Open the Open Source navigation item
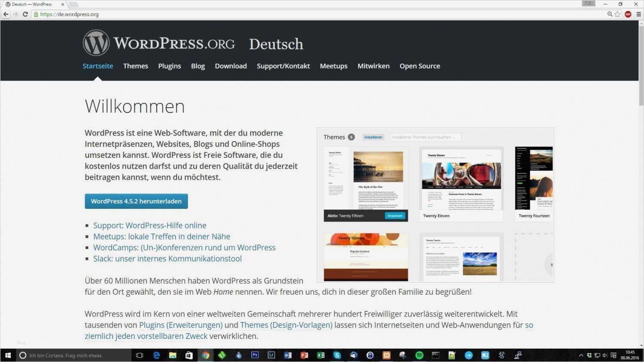Screen dimensions: 644x362 point(420,66)
